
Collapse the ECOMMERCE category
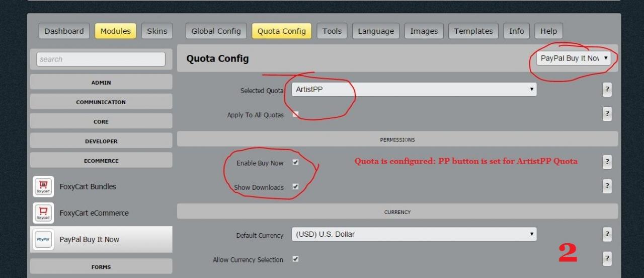101,161
